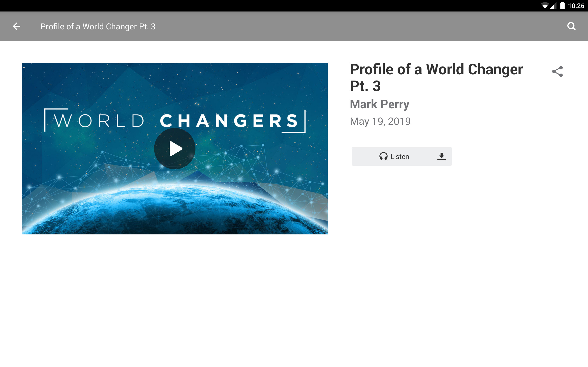Image resolution: width=588 pixels, height=367 pixels.
Task: Listen to the sermon audio
Action: [x=401, y=156]
